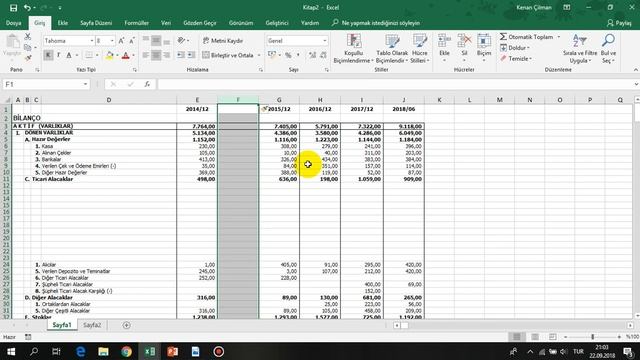Click the Increase Font Size icon
640x360 pixels.
point(121,41)
